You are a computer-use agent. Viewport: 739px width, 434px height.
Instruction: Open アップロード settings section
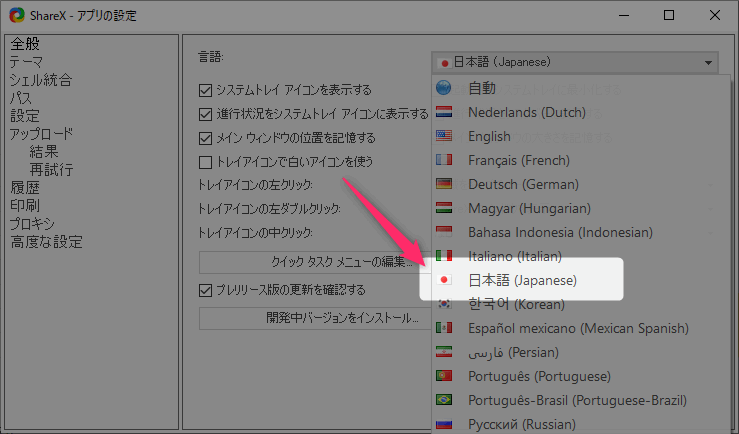pyautogui.click(x=41, y=133)
